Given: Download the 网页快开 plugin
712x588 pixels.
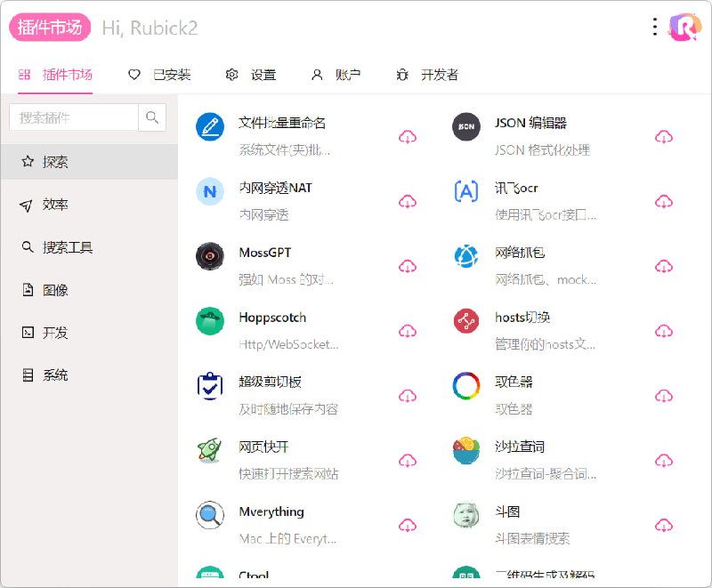Looking at the screenshot, I should (408, 461).
